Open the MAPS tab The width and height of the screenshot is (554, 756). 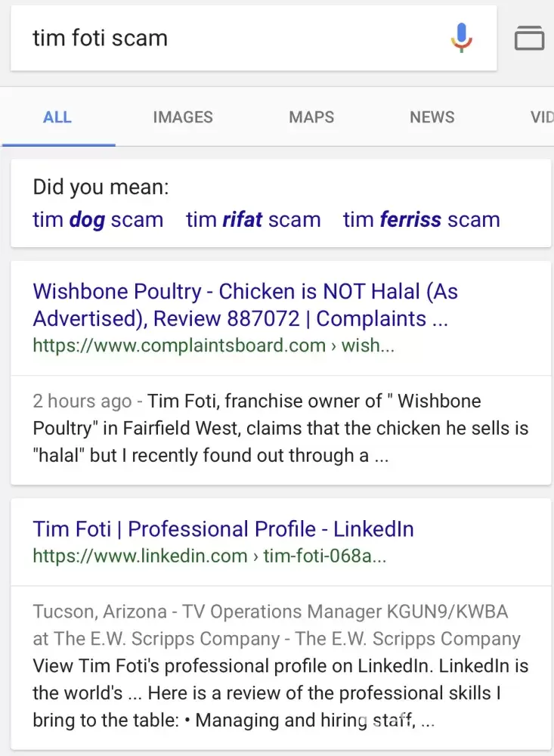311,117
